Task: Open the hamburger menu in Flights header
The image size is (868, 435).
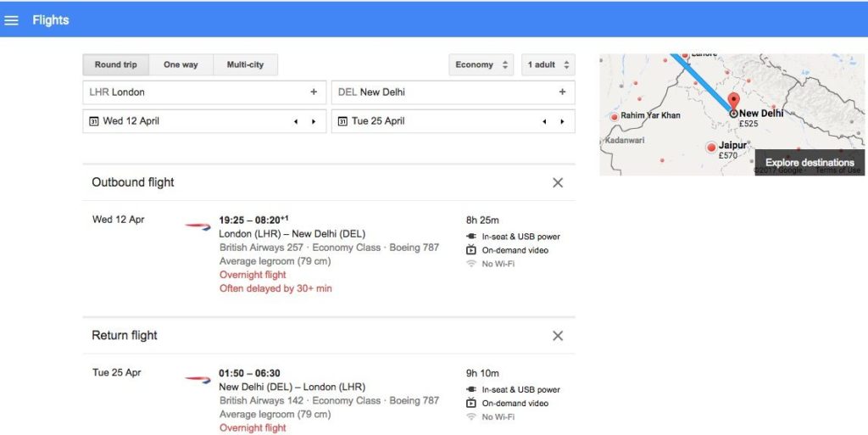Action: tap(11, 20)
